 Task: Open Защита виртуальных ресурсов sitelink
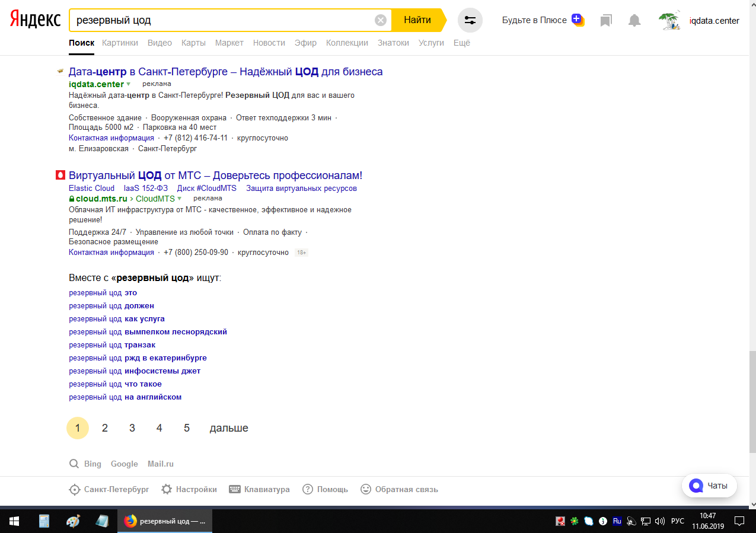[302, 189]
